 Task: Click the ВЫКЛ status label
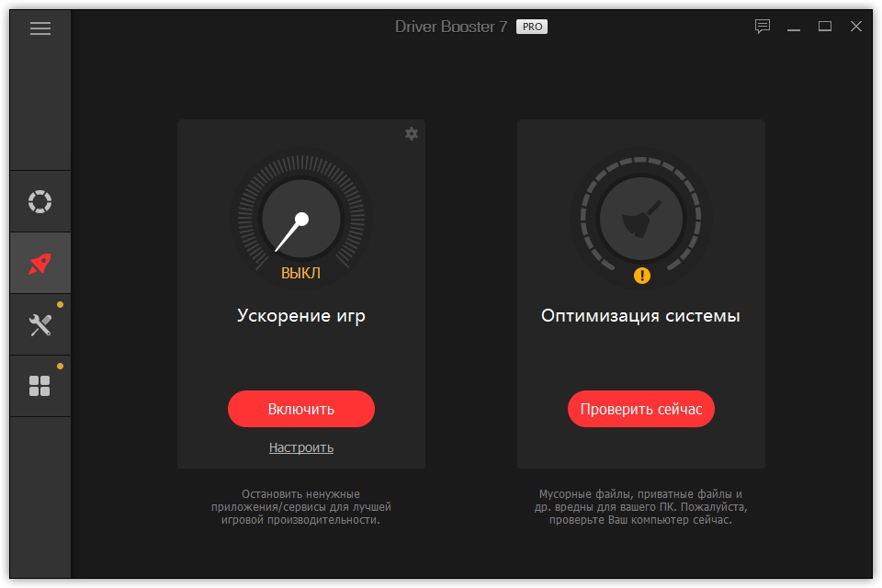click(300, 273)
